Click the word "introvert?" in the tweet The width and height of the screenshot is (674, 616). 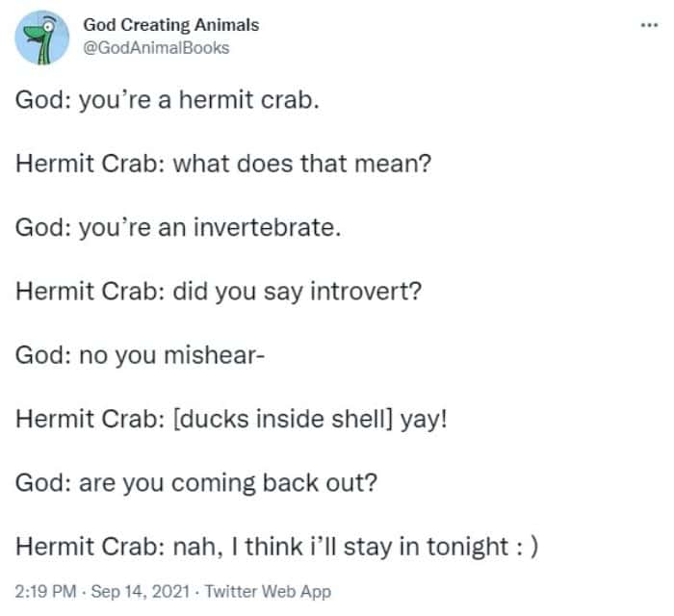[366, 290]
